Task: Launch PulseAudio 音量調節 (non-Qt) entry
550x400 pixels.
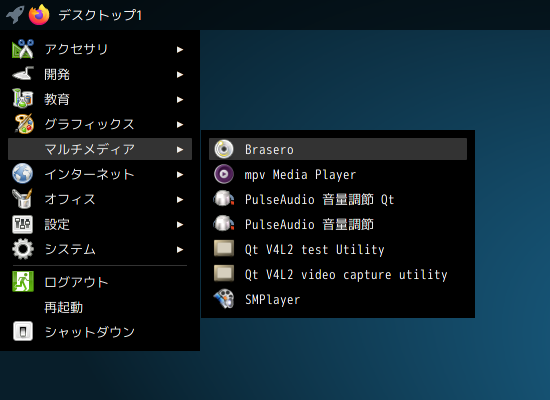Action: point(338,224)
